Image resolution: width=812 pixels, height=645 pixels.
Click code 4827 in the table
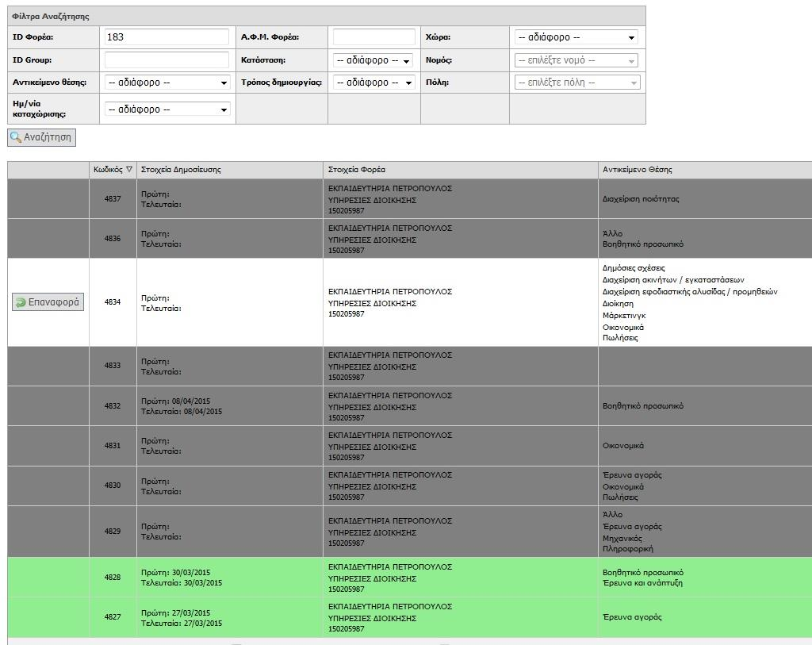tap(113, 617)
